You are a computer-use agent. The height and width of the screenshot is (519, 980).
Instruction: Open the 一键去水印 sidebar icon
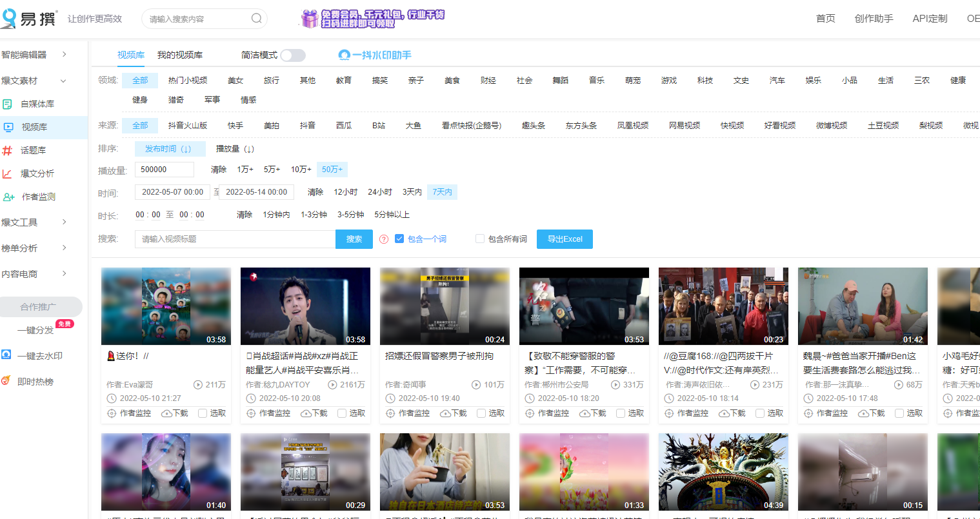click(6, 355)
